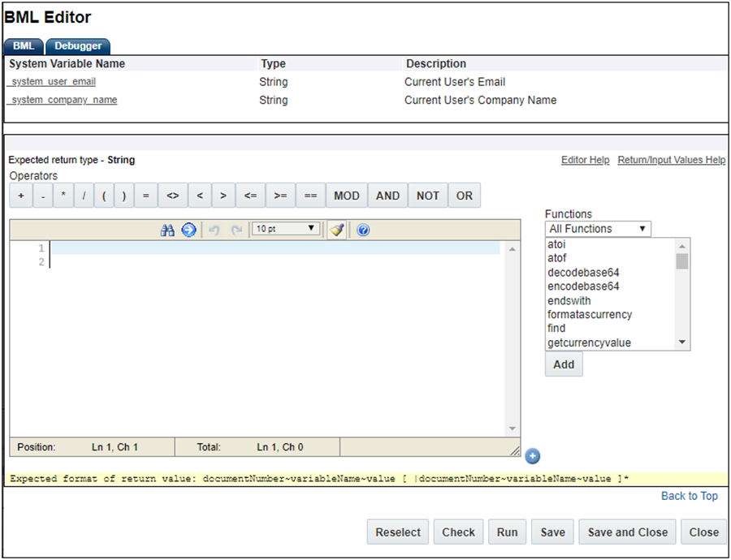
Task: Insert the == comparison operator
Action: click(310, 196)
